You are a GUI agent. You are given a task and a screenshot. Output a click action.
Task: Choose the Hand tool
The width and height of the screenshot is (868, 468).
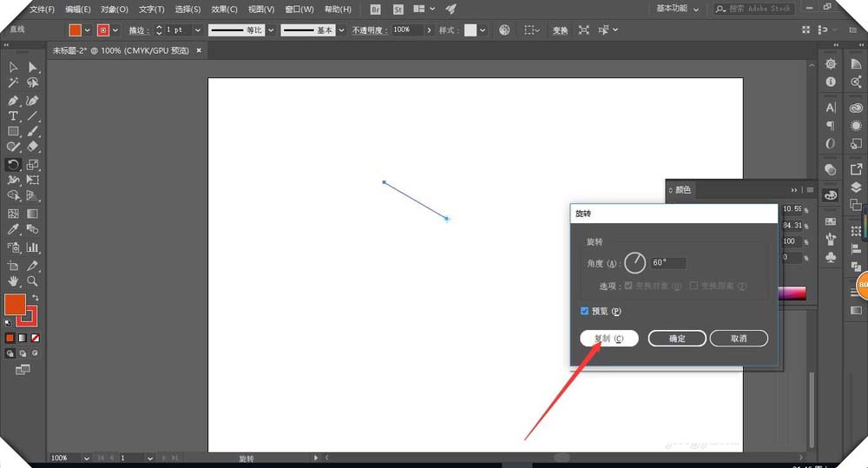pos(13,281)
